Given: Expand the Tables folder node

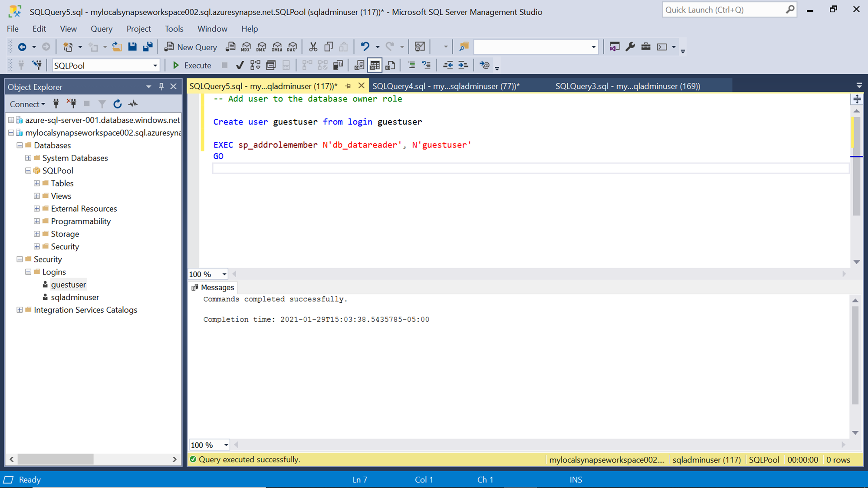Looking at the screenshot, I should [x=37, y=183].
